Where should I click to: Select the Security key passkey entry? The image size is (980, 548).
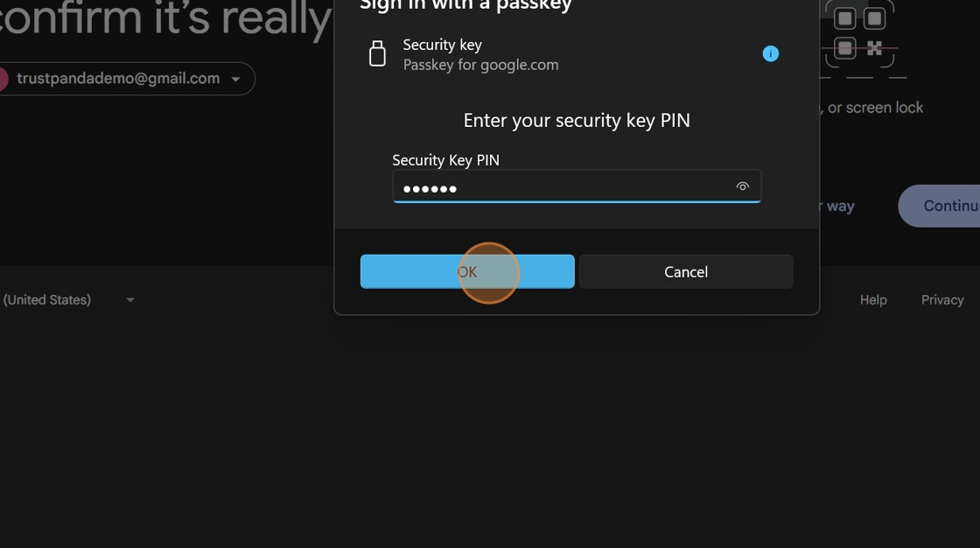572,54
